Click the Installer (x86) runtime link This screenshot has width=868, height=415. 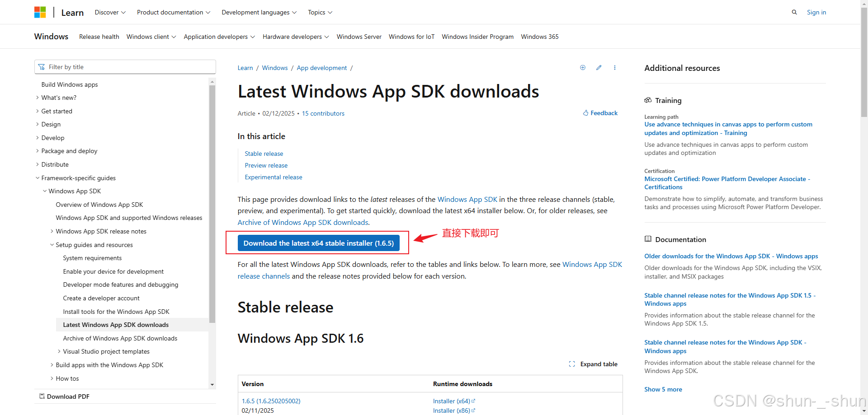pos(454,410)
